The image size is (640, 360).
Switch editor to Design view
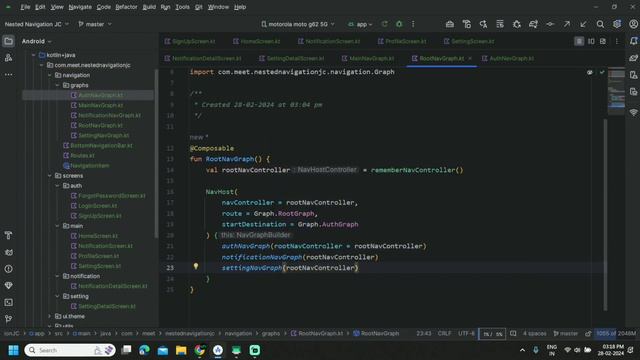[603, 41]
